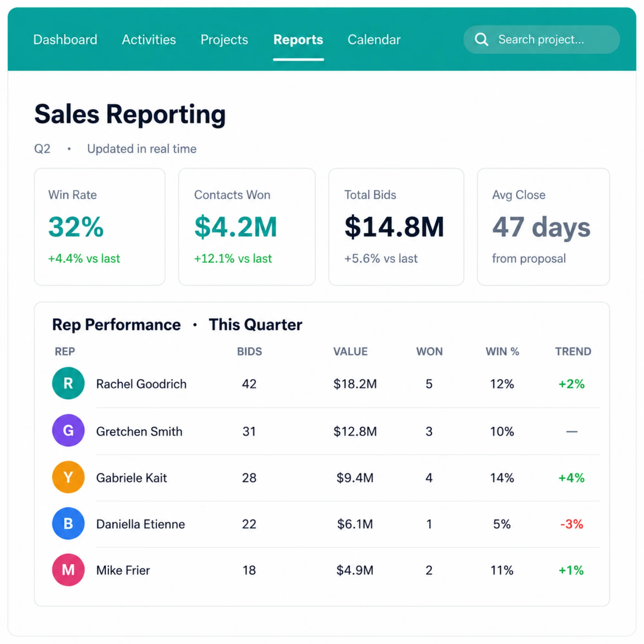Click Gabriele Kait's orange Y avatar

pyautogui.click(x=68, y=477)
